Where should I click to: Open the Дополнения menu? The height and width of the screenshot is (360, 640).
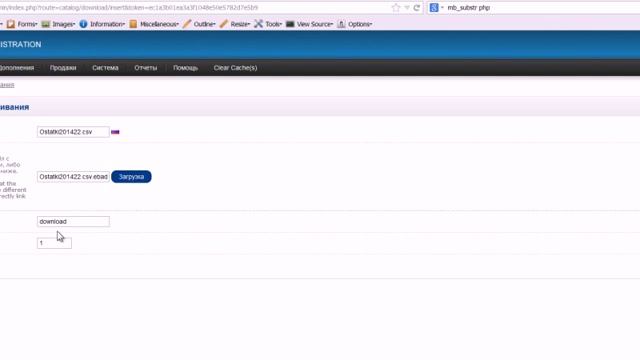pos(17,68)
